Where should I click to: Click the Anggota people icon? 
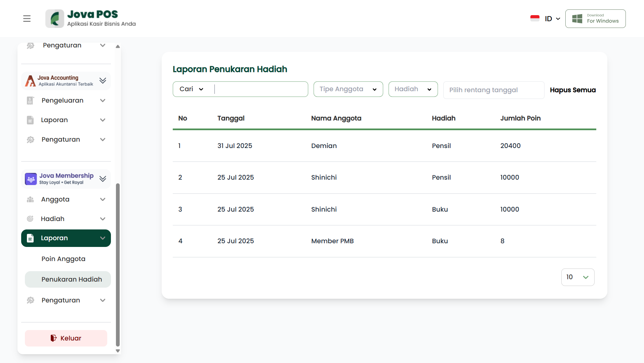[x=30, y=199]
